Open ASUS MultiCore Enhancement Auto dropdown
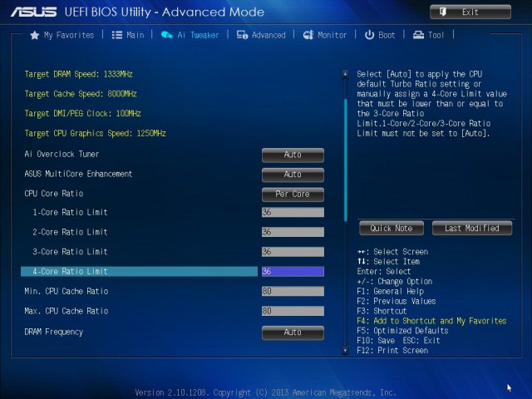Image resolution: width=532 pixels, height=399 pixels. pos(293,175)
